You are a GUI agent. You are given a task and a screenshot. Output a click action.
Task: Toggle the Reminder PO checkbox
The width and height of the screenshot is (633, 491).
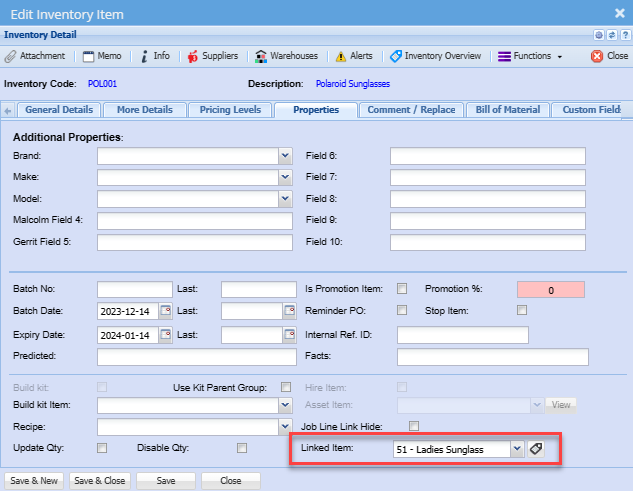pyautogui.click(x=402, y=311)
